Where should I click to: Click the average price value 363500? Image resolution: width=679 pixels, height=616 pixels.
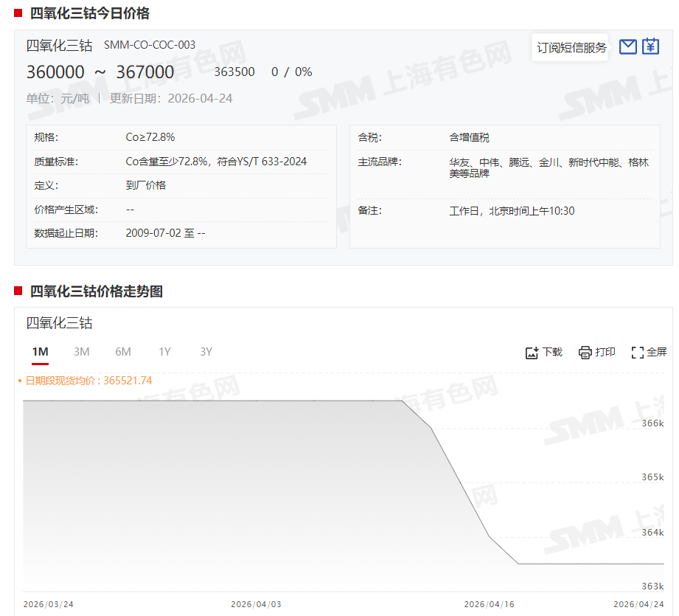click(234, 72)
